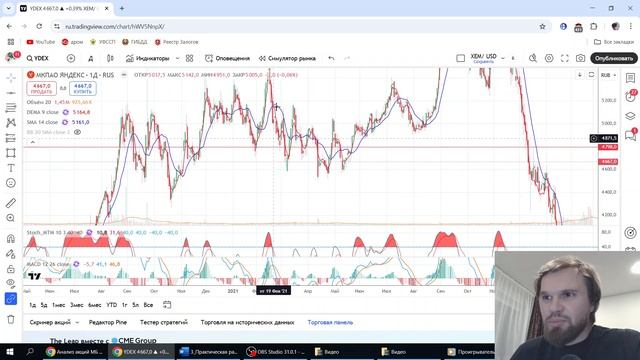Open the XEM/USD layout name menu

click(x=484, y=58)
